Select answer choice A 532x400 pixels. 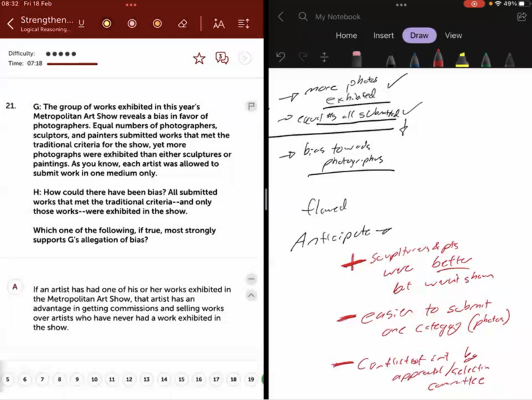tap(15, 287)
